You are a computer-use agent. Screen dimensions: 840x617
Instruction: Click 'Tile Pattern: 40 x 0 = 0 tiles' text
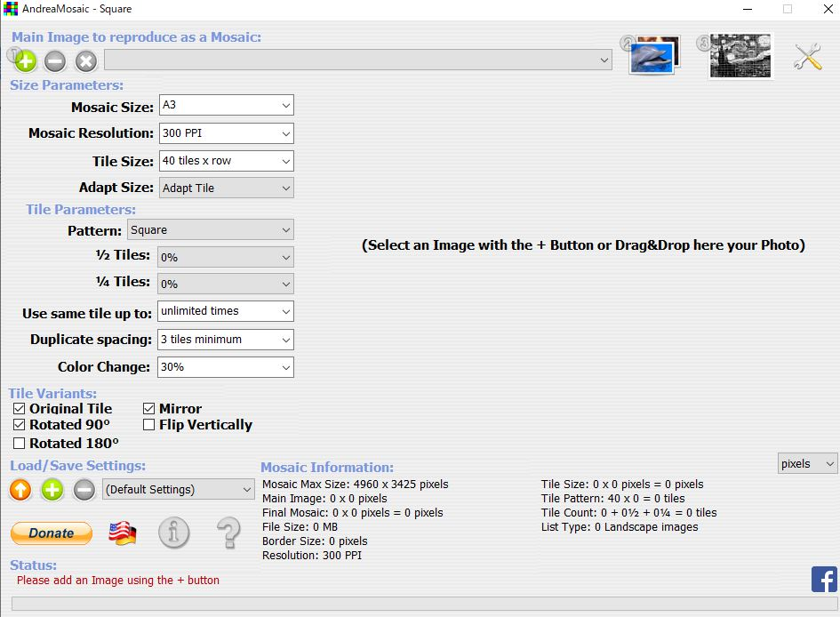612,499
